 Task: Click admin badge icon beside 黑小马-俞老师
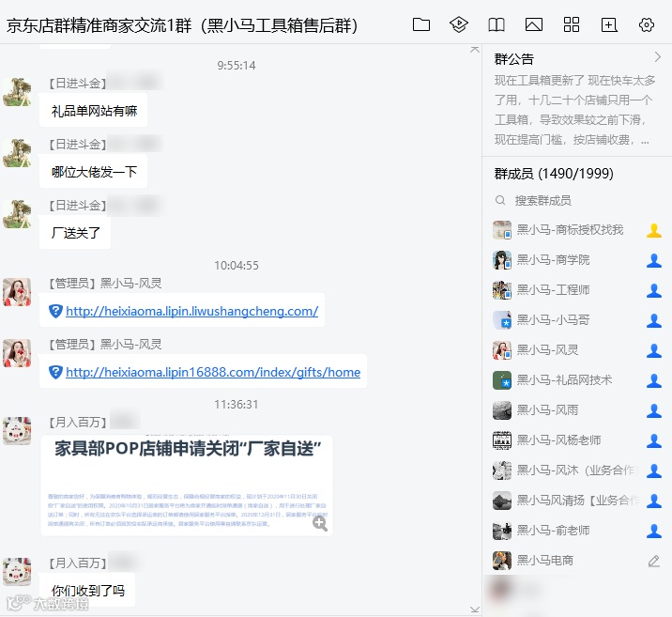click(x=653, y=531)
